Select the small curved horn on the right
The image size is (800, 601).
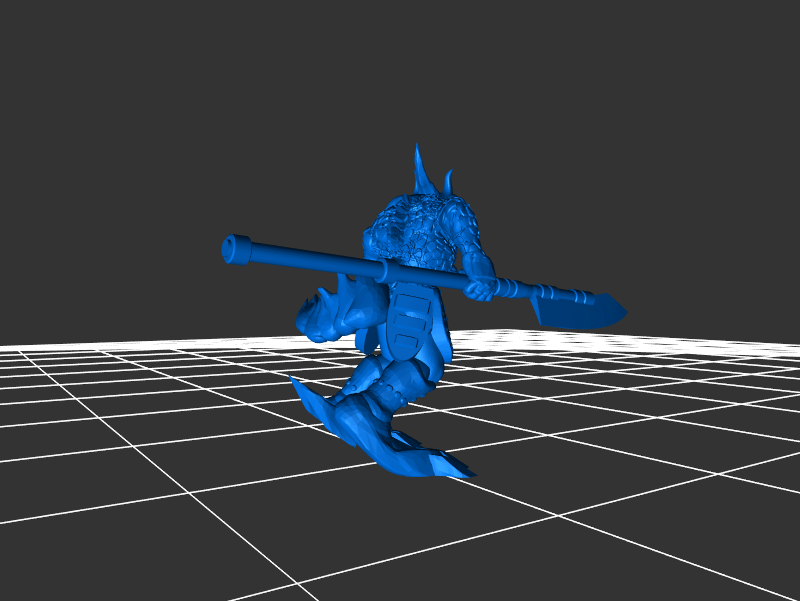(x=450, y=182)
